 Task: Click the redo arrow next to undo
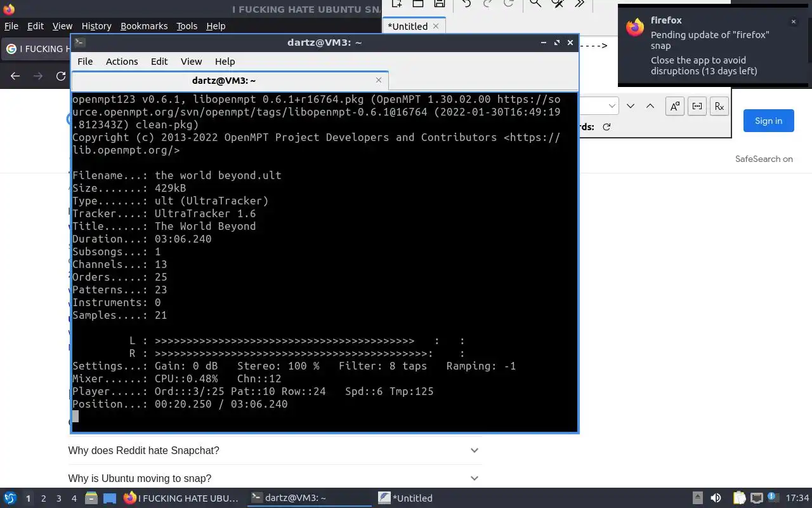point(488,4)
